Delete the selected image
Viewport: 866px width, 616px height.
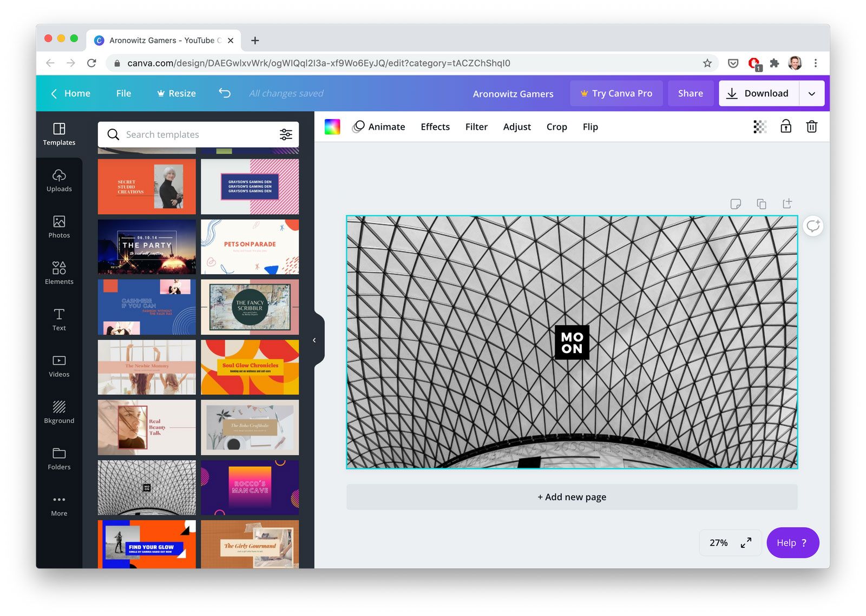pyautogui.click(x=811, y=127)
